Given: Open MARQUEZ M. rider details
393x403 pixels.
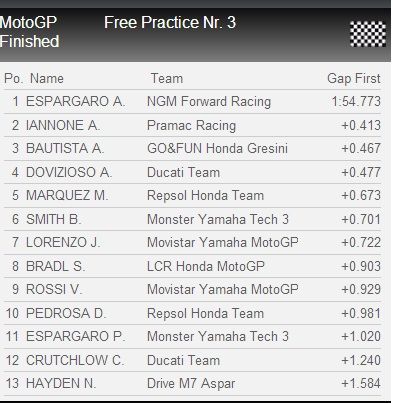Looking at the screenshot, I should (x=67, y=195).
